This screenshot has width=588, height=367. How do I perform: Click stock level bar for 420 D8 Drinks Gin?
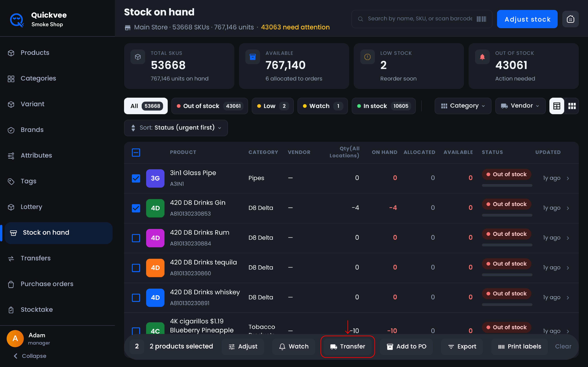[507, 215]
